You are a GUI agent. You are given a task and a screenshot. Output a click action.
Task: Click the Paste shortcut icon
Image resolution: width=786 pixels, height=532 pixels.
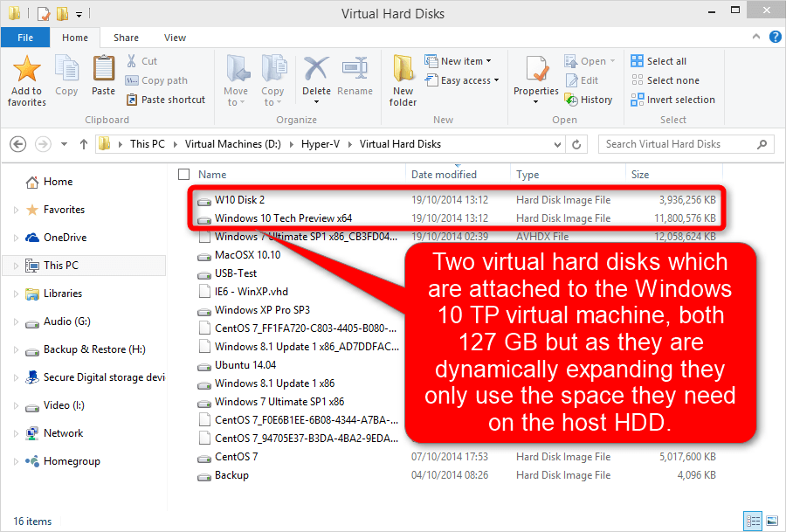point(132,100)
